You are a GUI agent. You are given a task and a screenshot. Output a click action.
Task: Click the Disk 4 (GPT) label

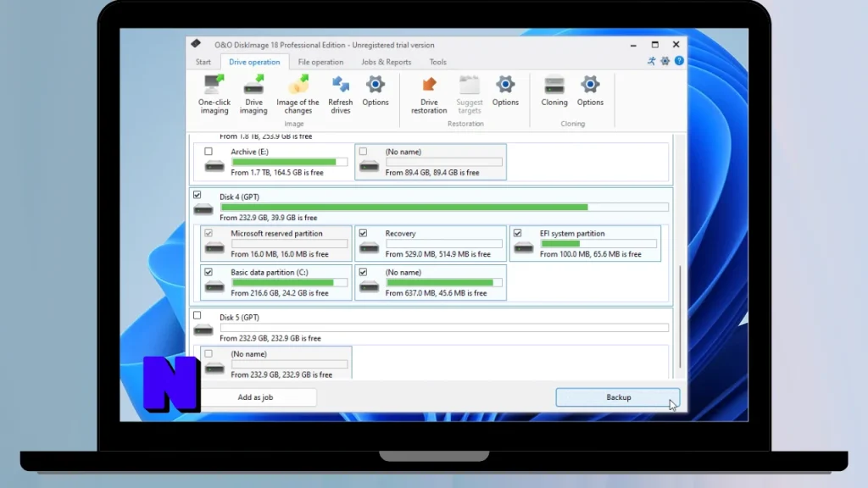[x=239, y=197]
